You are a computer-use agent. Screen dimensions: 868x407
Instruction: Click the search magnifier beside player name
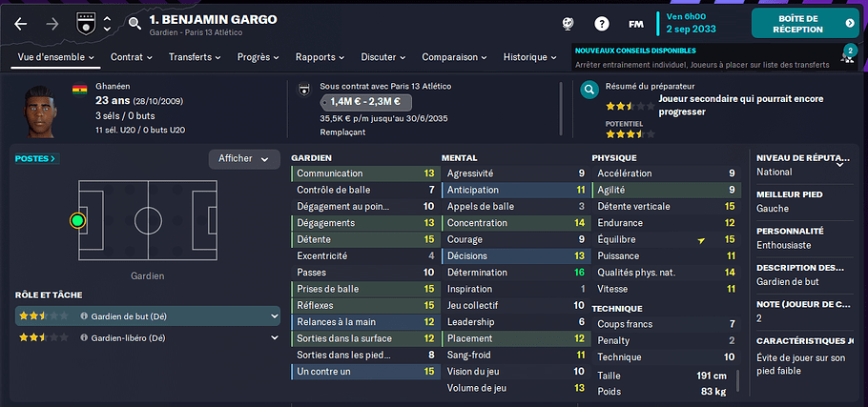point(134,23)
